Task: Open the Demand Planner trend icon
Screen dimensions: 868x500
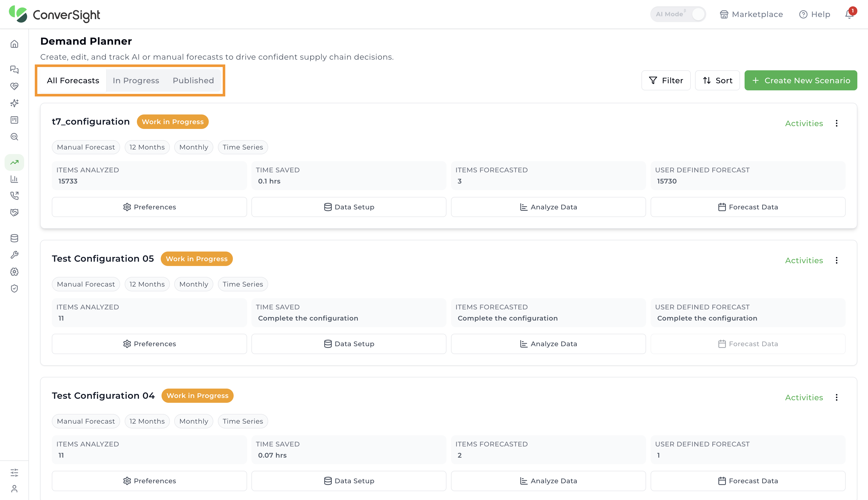Action: point(14,162)
